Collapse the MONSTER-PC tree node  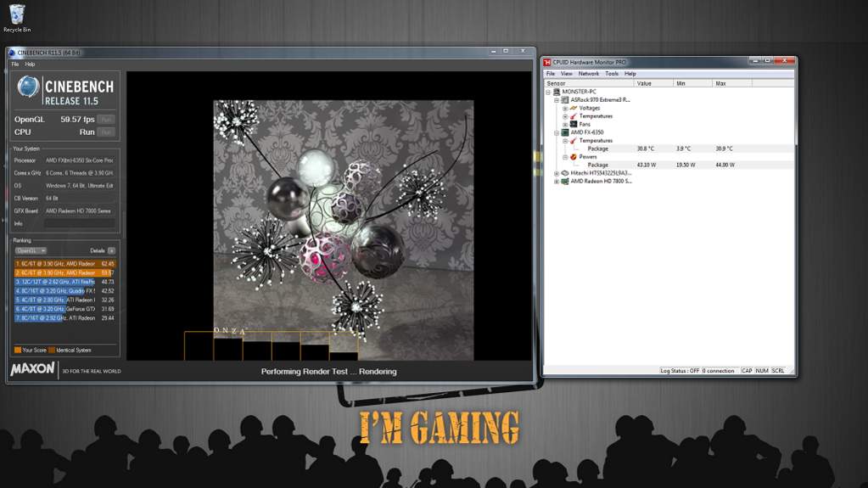point(548,92)
